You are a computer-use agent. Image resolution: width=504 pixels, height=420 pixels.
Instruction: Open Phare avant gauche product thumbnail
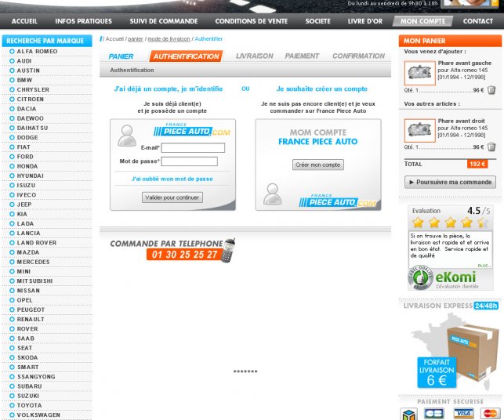pos(420,74)
